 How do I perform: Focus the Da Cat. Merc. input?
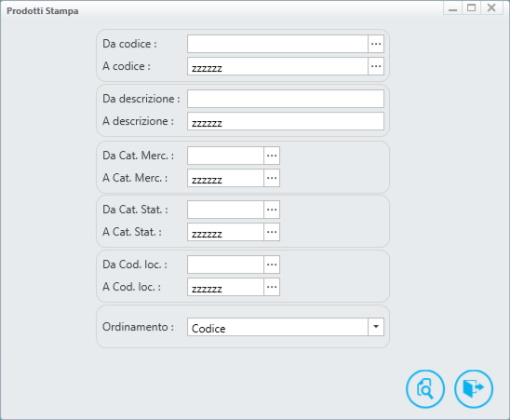(225, 156)
